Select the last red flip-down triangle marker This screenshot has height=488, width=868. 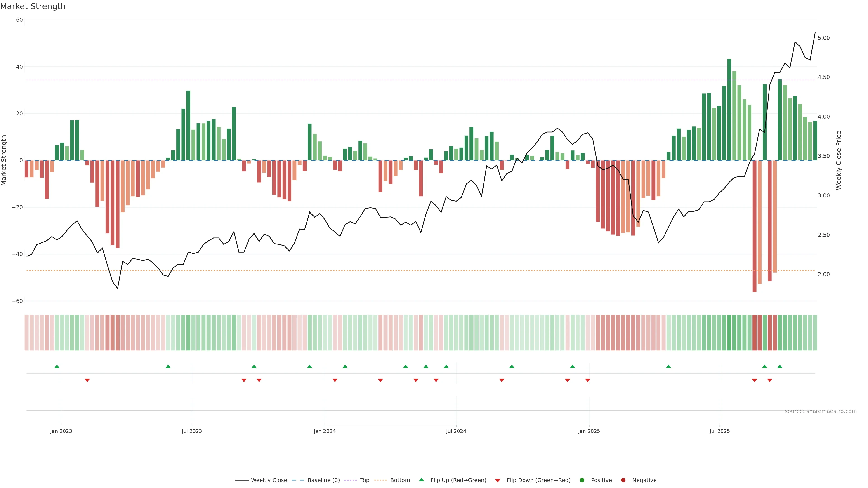[x=770, y=380]
